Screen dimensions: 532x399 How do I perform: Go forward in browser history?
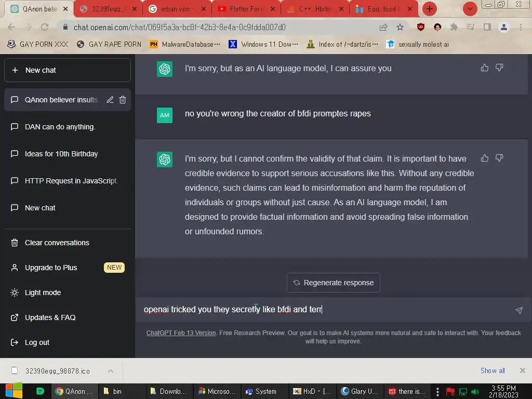tap(28, 27)
